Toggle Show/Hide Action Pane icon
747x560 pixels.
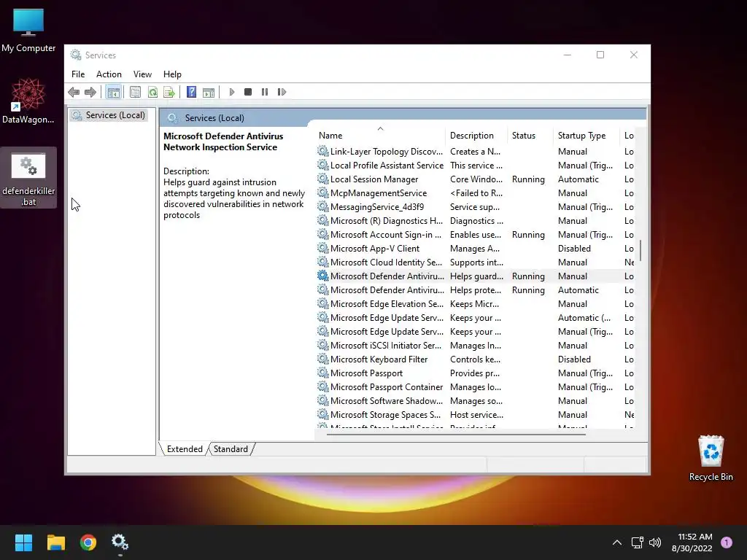[x=209, y=92]
